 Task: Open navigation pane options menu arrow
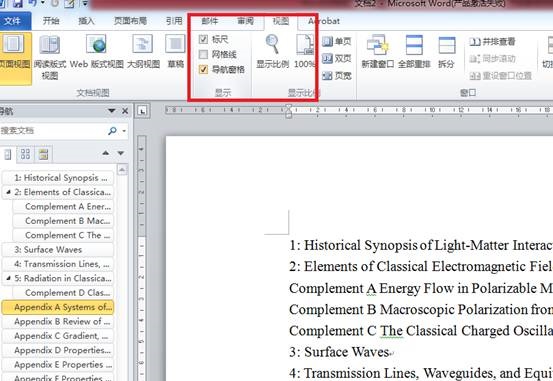click(x=112, y=111)
